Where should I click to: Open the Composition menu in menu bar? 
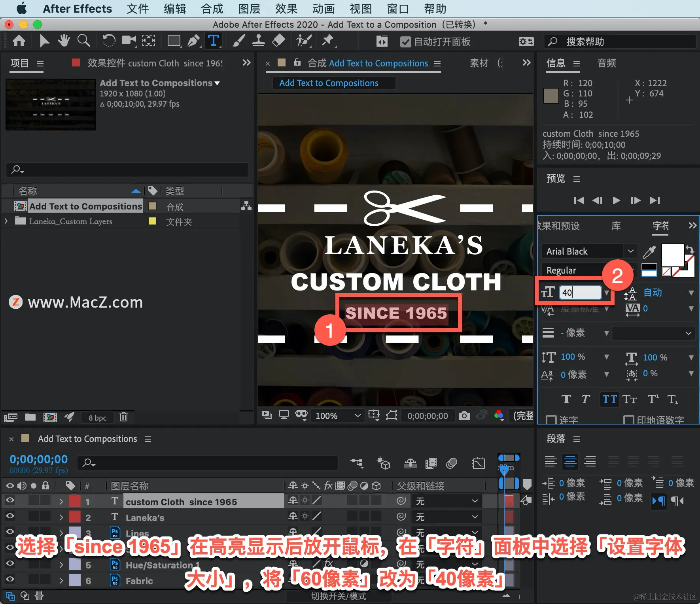[x=212, y=9]
